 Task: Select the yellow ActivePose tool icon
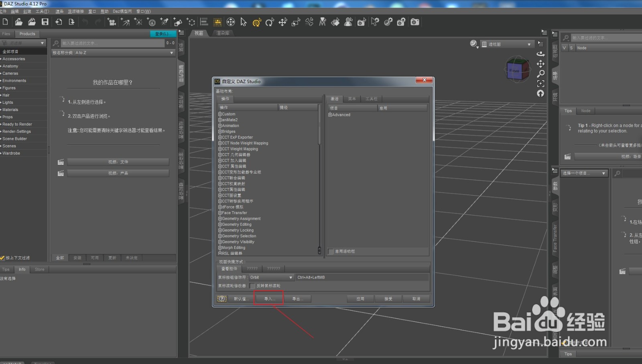257,22
